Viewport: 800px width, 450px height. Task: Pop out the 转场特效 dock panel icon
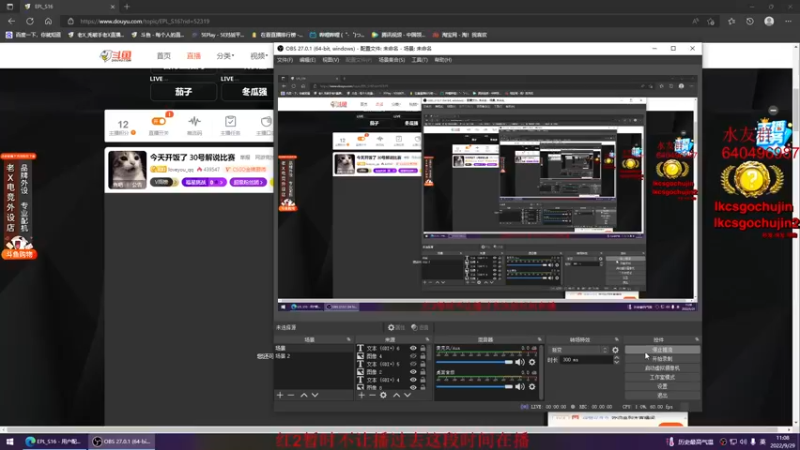pyautogui.click(x=616, y=339)
